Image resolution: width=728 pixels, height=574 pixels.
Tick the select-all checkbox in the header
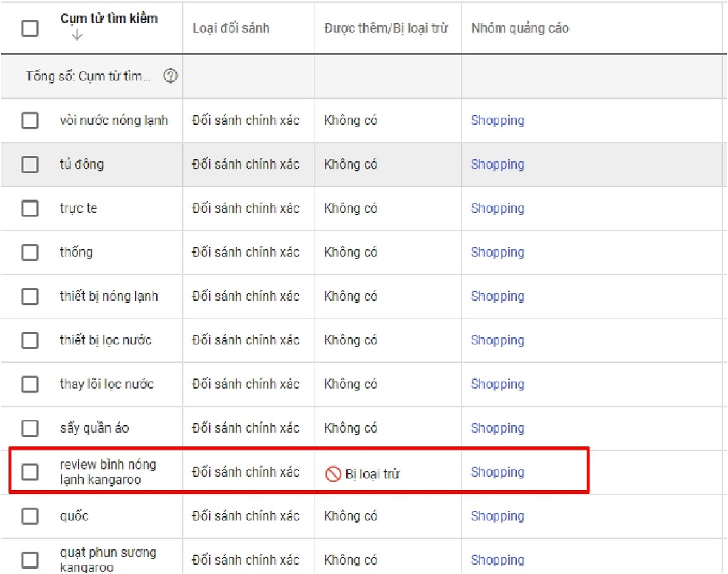30,28
